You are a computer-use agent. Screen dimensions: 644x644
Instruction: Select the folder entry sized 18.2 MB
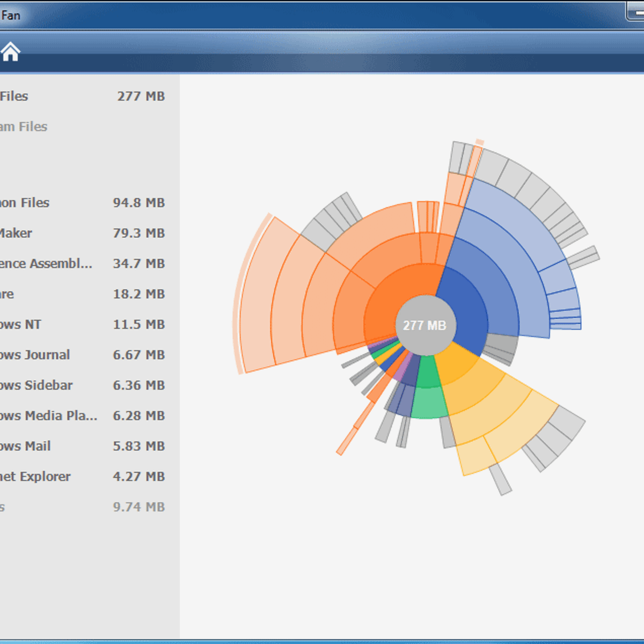pyautogui.click(x=80, y=294)
